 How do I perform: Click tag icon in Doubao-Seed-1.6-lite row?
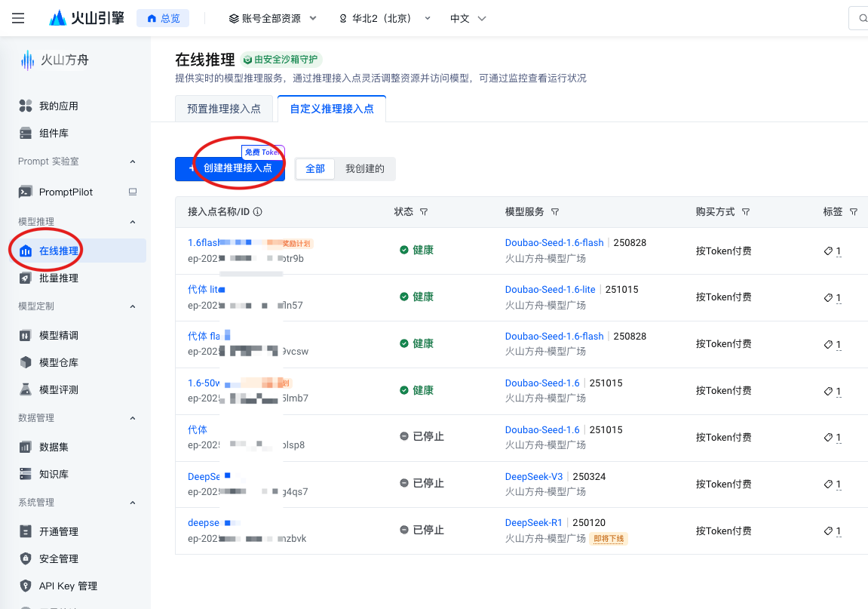[x=828, y=297]
